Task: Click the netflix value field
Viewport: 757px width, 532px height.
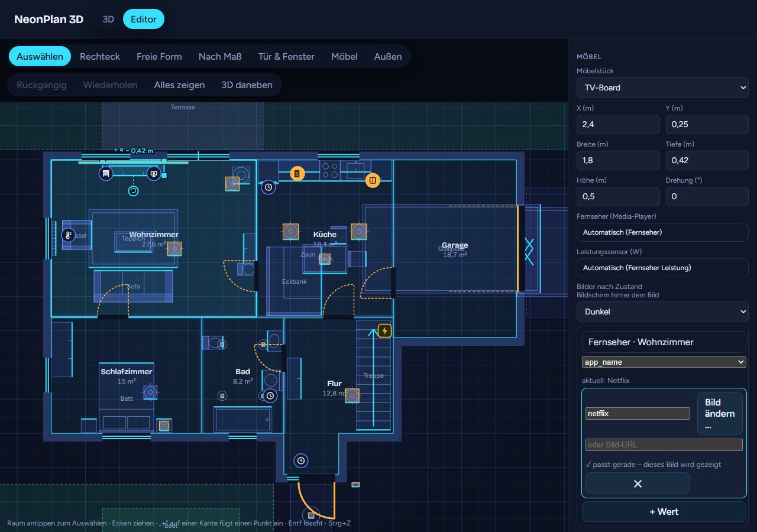Action: [638, 414]
